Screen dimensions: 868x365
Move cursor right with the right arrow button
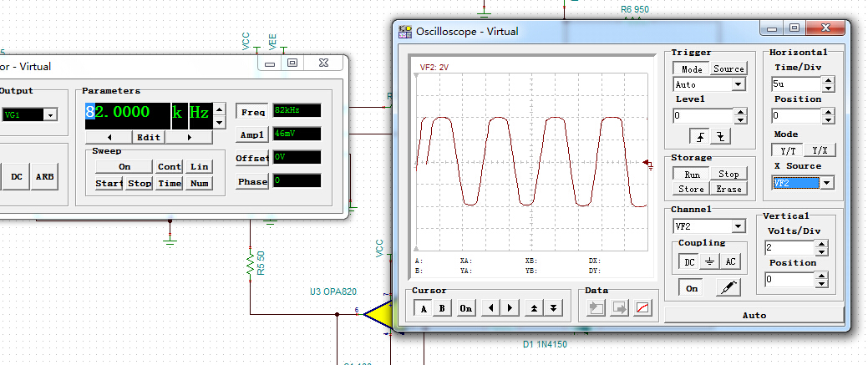[x=510, y=308]
